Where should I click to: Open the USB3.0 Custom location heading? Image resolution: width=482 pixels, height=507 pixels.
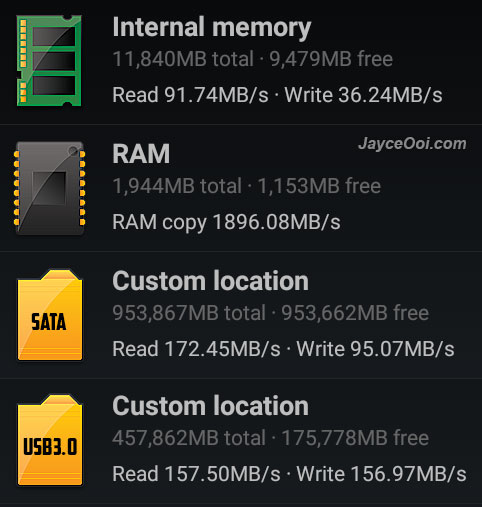pyautogui.click(x=210, y=406)
